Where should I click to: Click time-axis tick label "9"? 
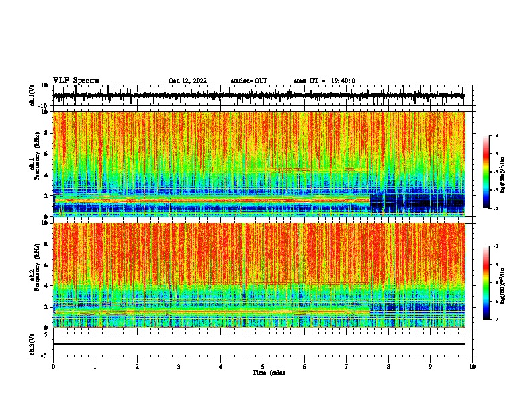(430, 367)
